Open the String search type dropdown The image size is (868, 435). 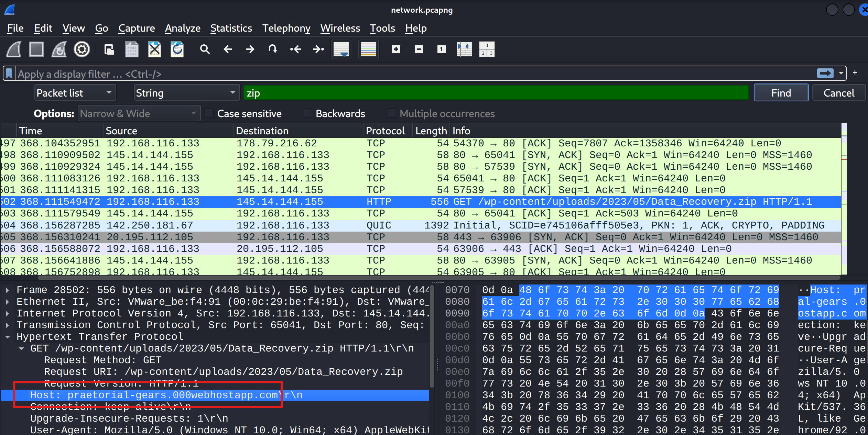click(186, 93)
